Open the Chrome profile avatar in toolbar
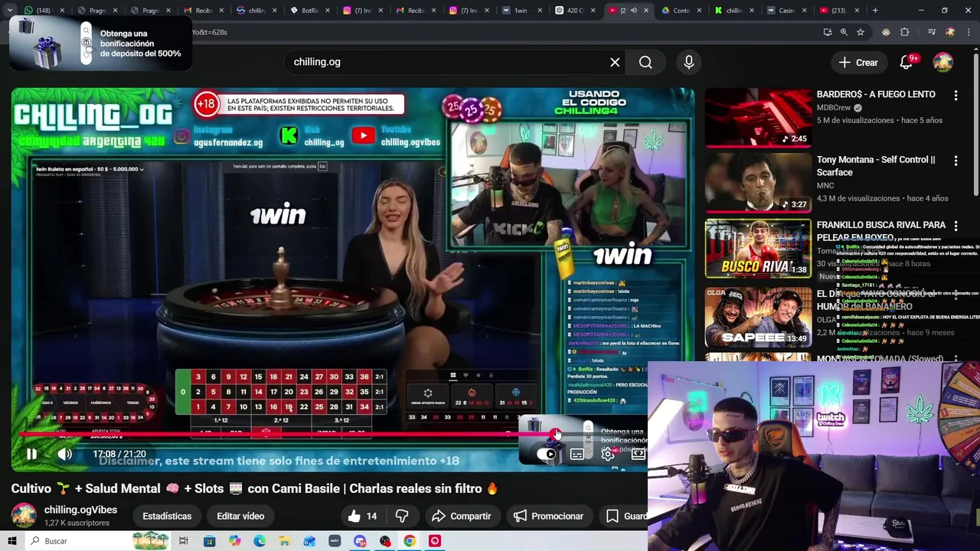 [950, 32]
